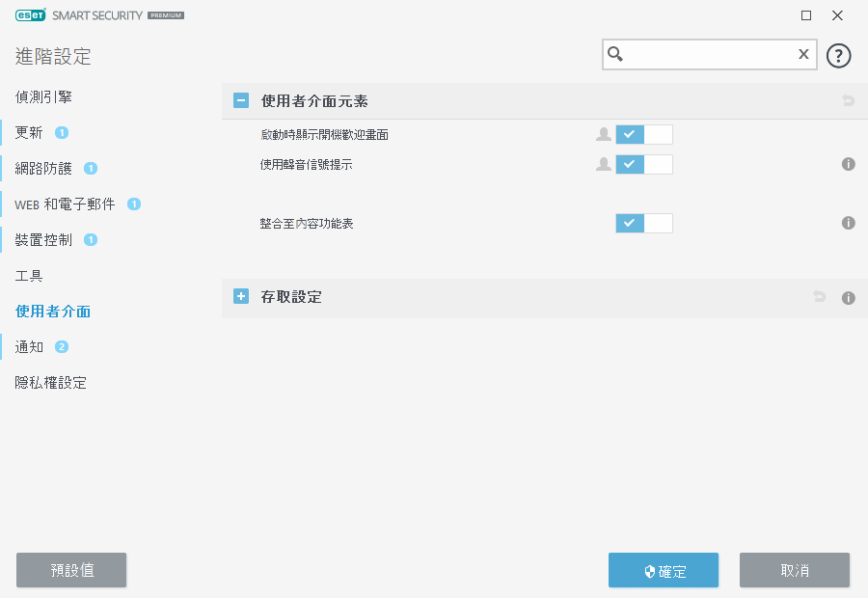868x598 pixels.
Task: Click the 取消 button
Action: point(795,570)
